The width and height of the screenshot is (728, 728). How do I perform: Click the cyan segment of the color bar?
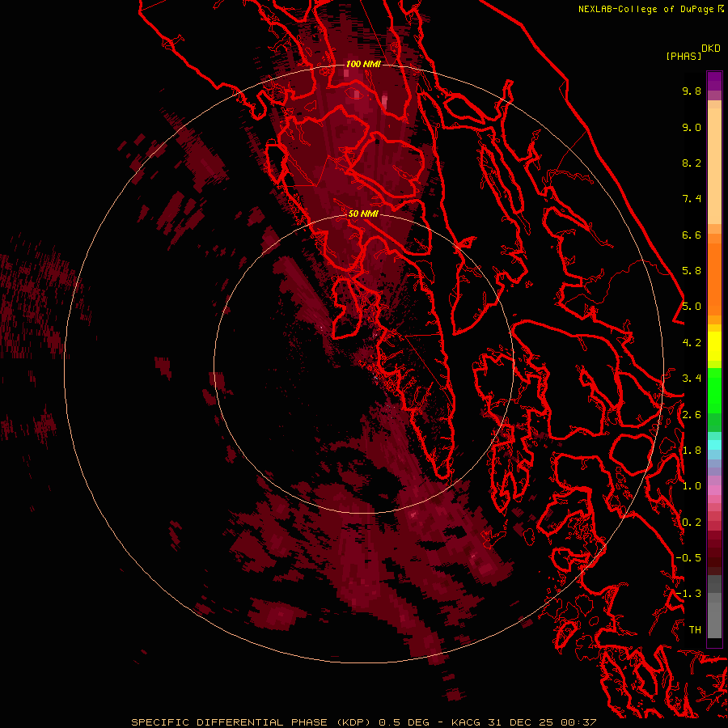tap(714, 445)
